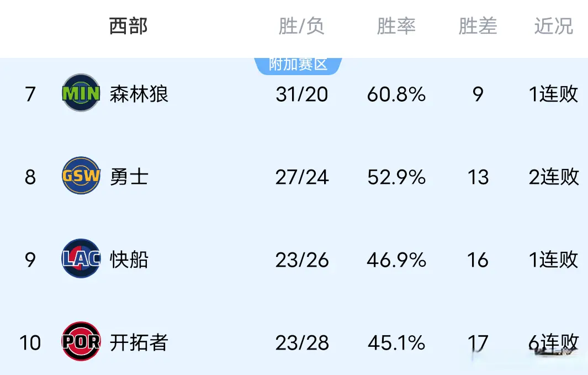
Task: Open the 开拓者 team name link
Action: (x=139, y=342)
